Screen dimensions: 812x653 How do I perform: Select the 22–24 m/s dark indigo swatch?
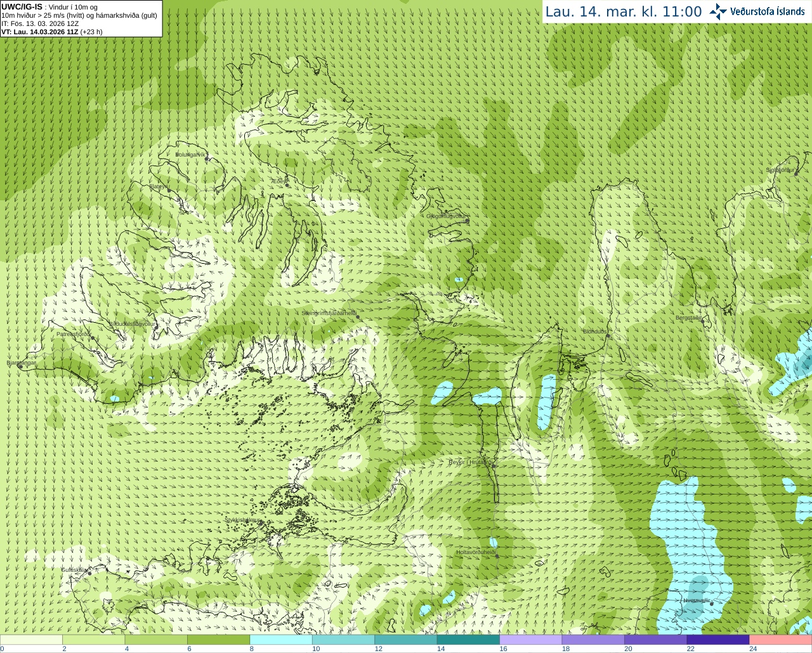tap(718, 640)
